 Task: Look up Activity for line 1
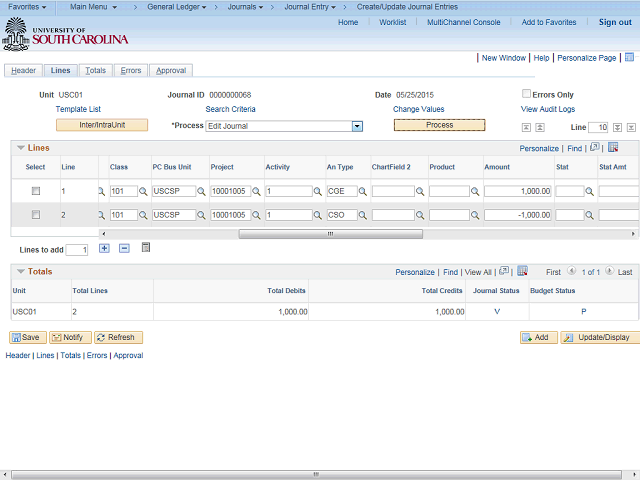click(x=318, y=191)
